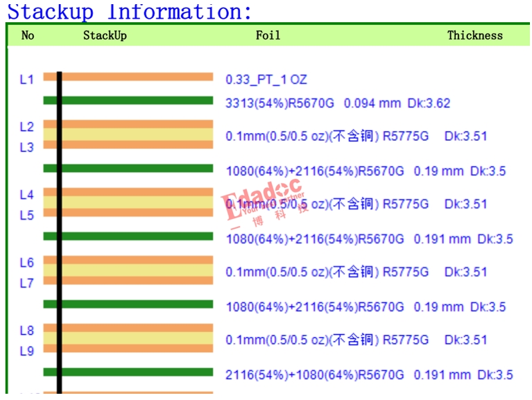Select the L3 layer label
The image size is (532, 400).
point(27,148)
